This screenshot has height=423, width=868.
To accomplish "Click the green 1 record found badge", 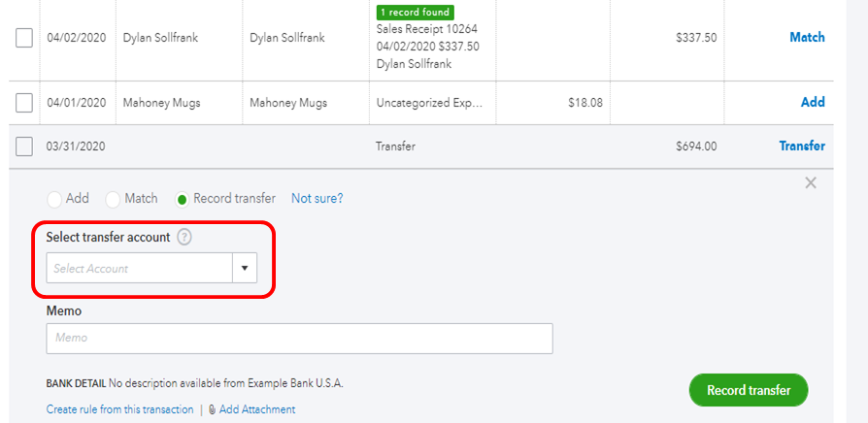I will pyautogui.click(x=415, y=13).
